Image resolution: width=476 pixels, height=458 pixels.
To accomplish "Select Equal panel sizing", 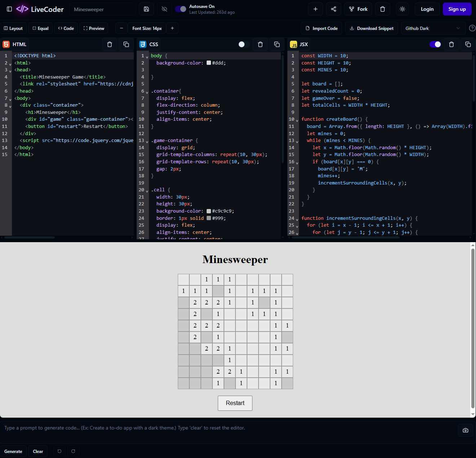I will [x=40, y=28].
